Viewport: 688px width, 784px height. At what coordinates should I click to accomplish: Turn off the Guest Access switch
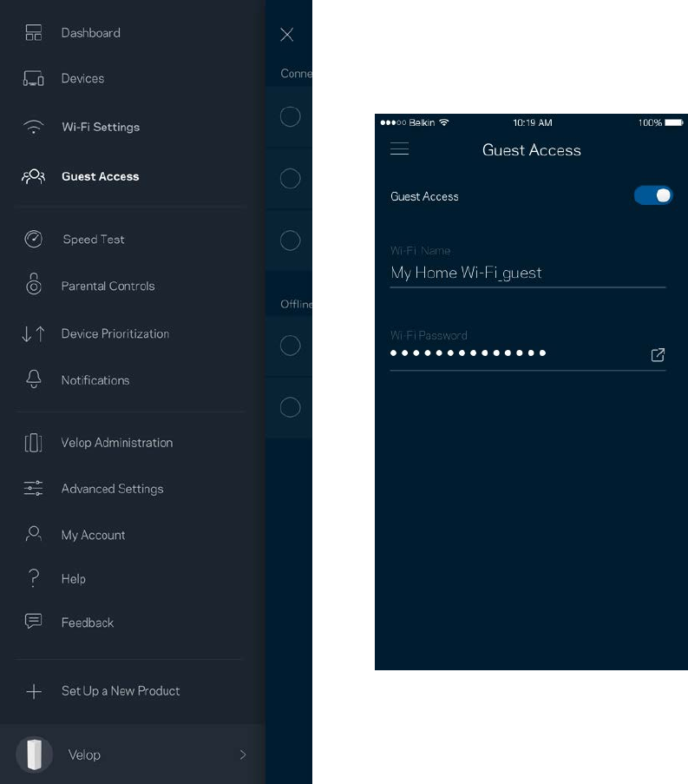pos(653,195)
